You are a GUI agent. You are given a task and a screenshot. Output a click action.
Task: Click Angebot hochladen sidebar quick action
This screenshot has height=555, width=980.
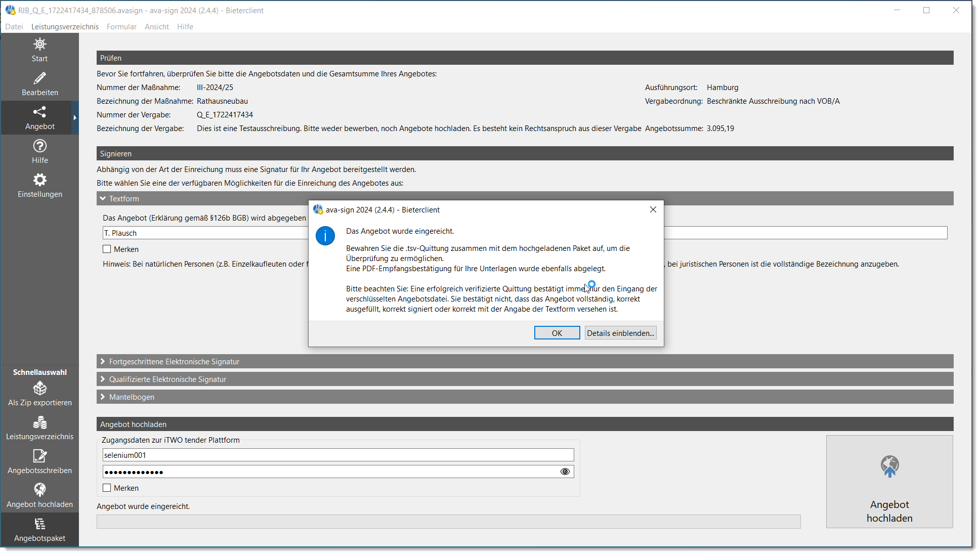(x=39, y=496)
